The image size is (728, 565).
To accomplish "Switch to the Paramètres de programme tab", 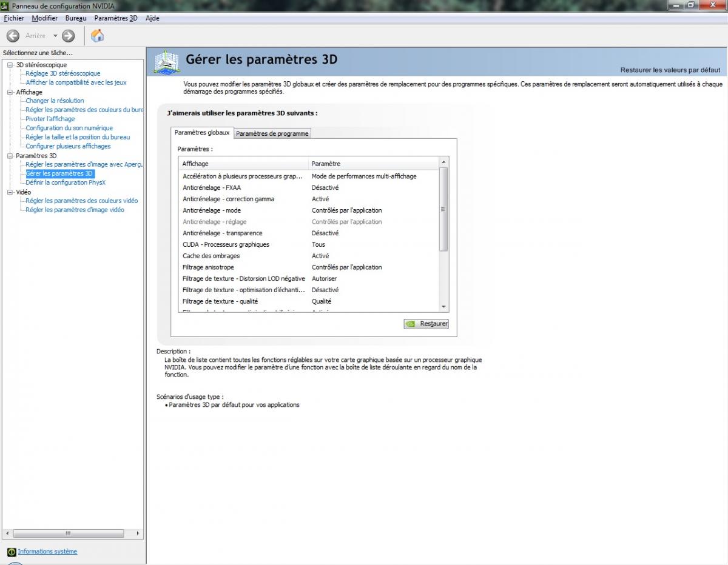I will pyautogui.click(x=272, y=133).
